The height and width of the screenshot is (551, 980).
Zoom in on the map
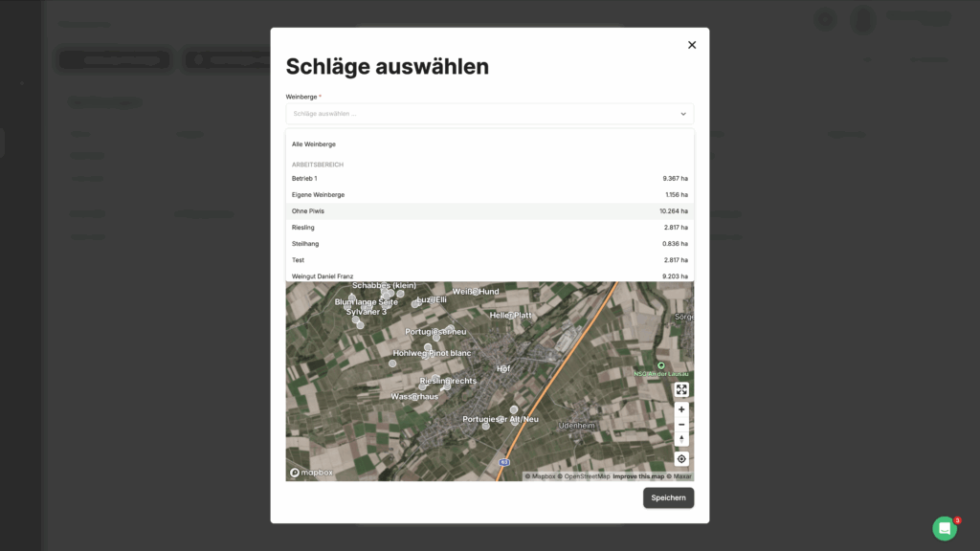(681, 409)
